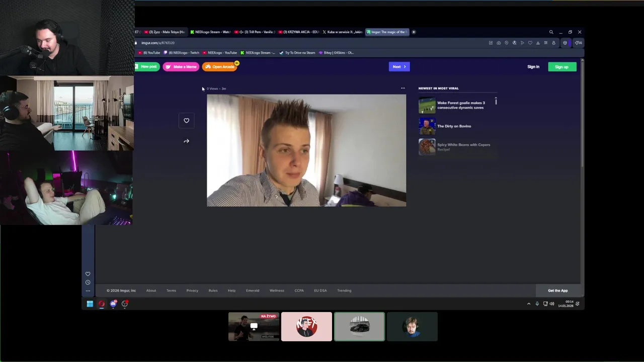Viewport: 644px width, 362px height.
Task: Switch to the Kuba w serwisie X tab
Action: click(x=343, y=32)
